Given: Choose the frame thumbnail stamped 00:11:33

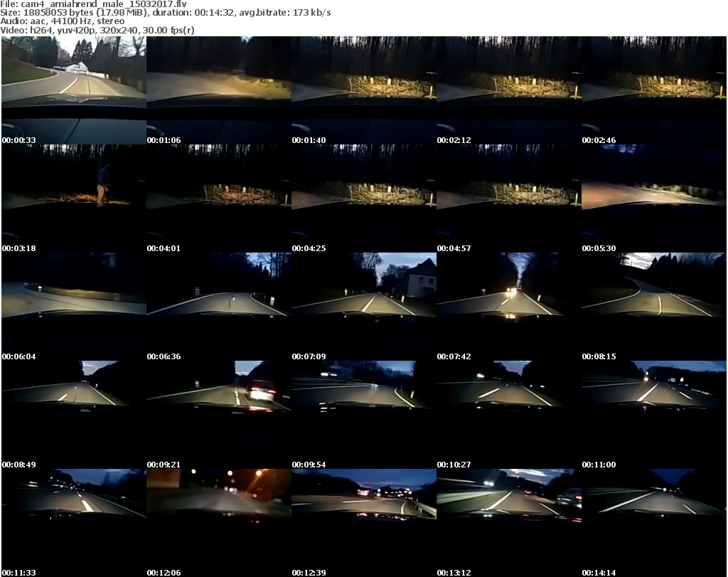Looking at the screenshot, I should click(74, 523).
